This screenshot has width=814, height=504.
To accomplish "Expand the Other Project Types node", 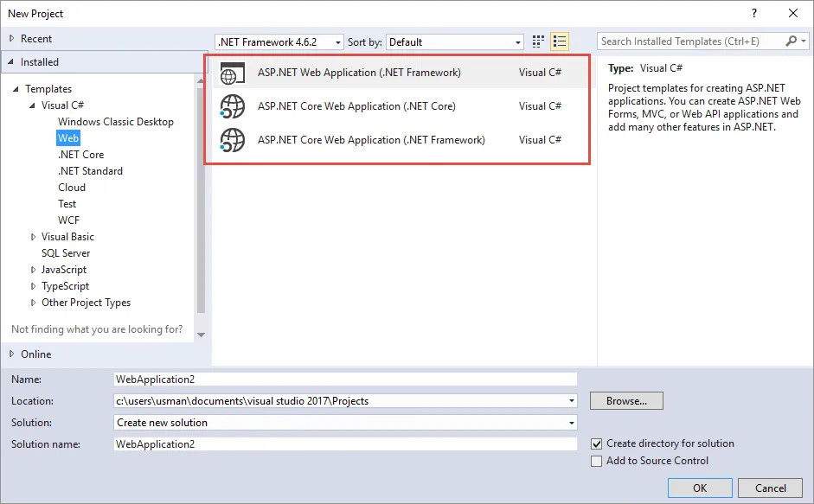I will tap(33, 303).
